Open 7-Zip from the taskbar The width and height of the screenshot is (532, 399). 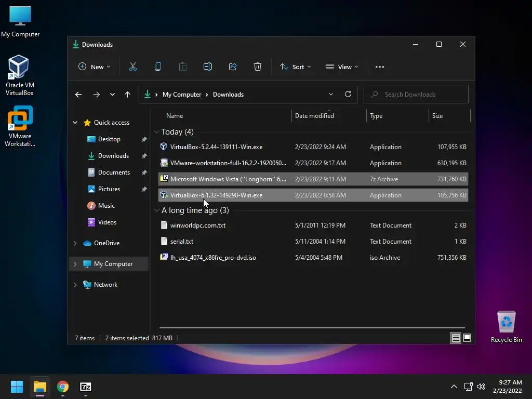(x=86, y=387)
